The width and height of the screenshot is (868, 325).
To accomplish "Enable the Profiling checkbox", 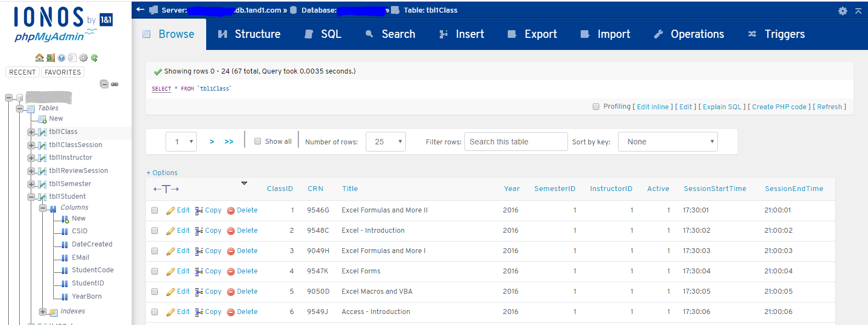I will click(596, 107).
